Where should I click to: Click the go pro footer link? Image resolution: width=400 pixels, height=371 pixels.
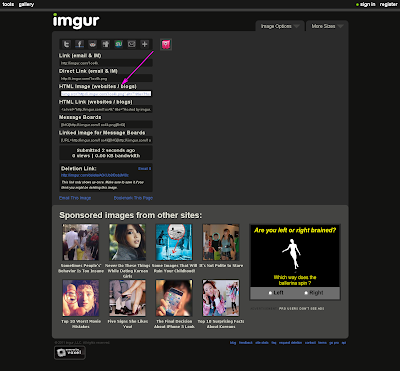coord(334,343)
